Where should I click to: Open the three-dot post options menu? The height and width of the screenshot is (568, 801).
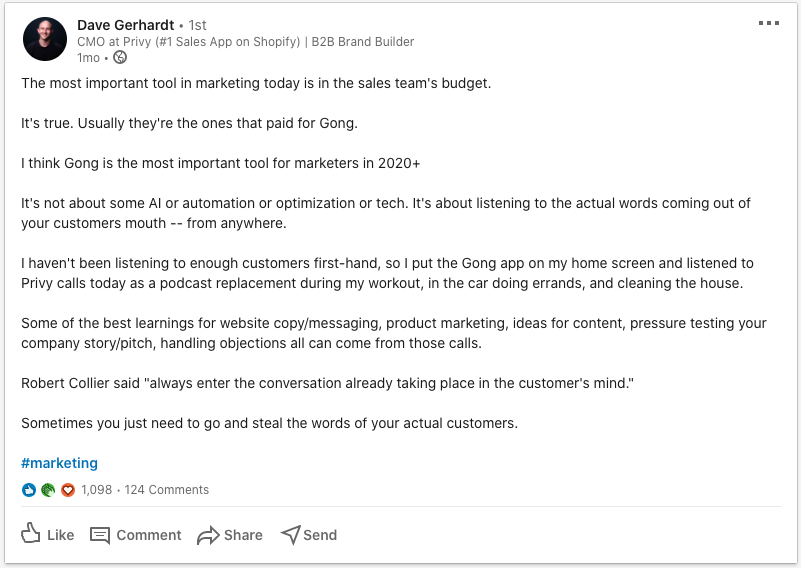768,23
